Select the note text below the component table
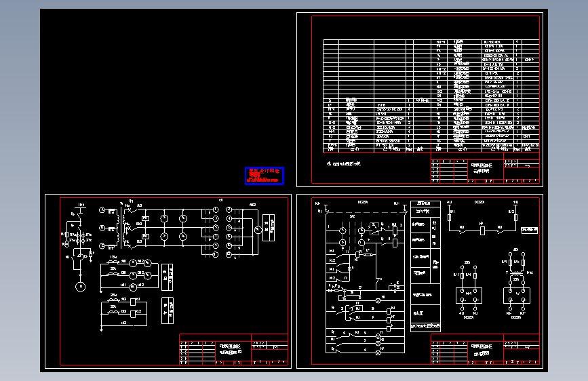 pos(343,164)
